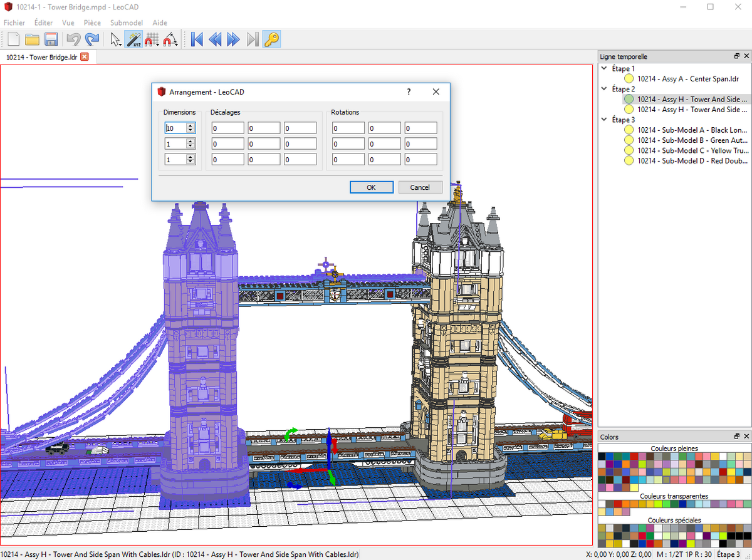The width and height of the screenshot is (752, 560).
Task: Click the yellow circle beside Sub-Model D
Action: click(629, 160)
